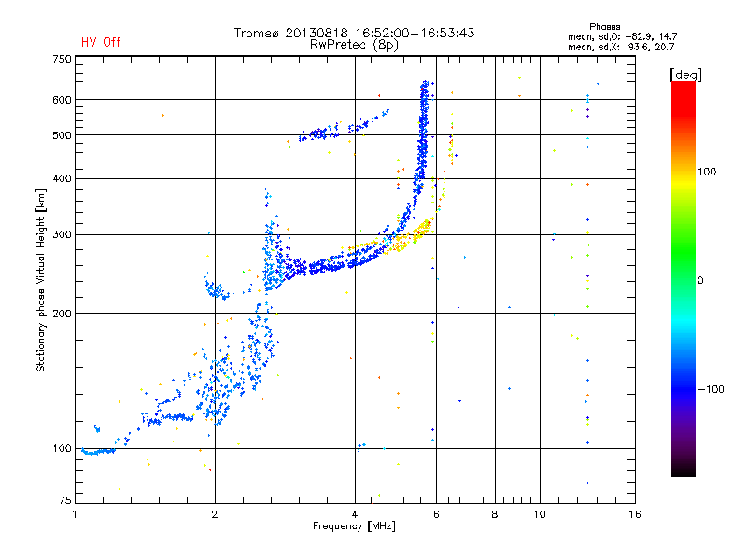
Task: Click the x-axis "2" tick label
Action: click(x=215, y=514)
